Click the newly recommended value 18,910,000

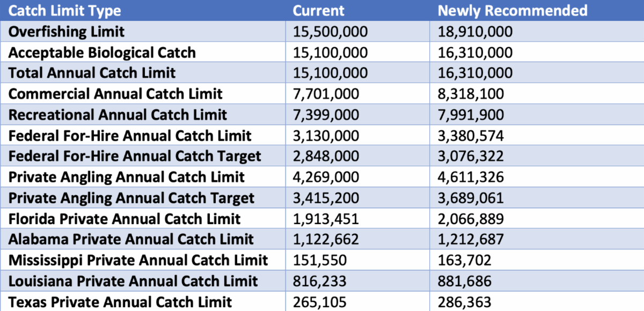pos(475,32)
